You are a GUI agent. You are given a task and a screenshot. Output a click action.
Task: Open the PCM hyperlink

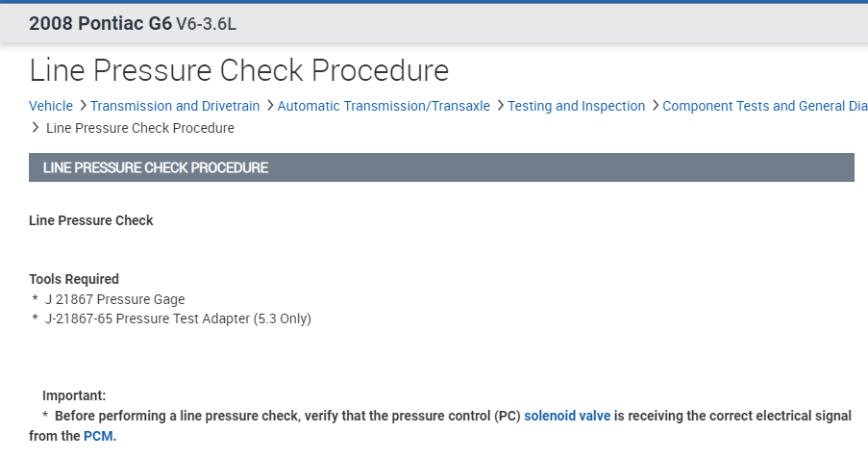(x=98, y=436)
